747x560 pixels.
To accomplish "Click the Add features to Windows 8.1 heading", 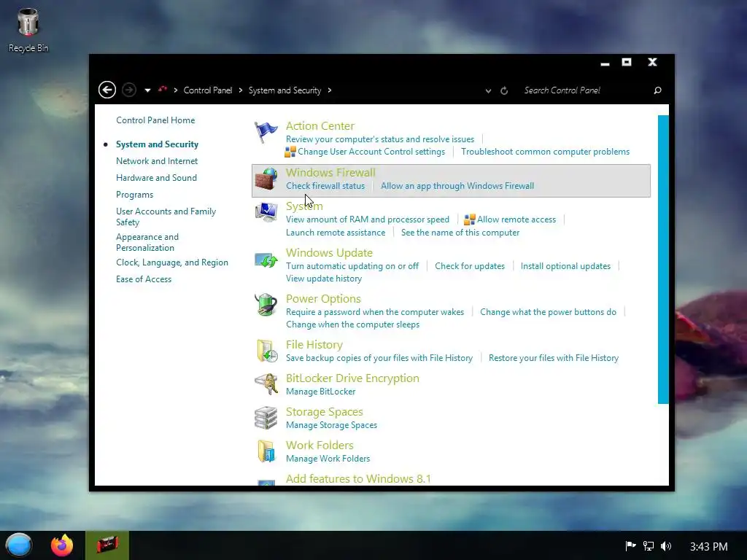I will coord(358,478).
